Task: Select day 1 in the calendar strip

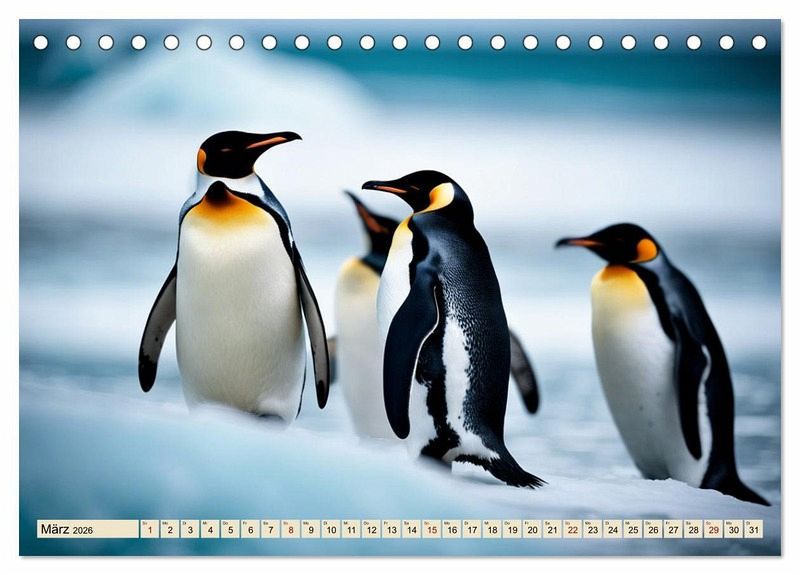Action: 149,529
